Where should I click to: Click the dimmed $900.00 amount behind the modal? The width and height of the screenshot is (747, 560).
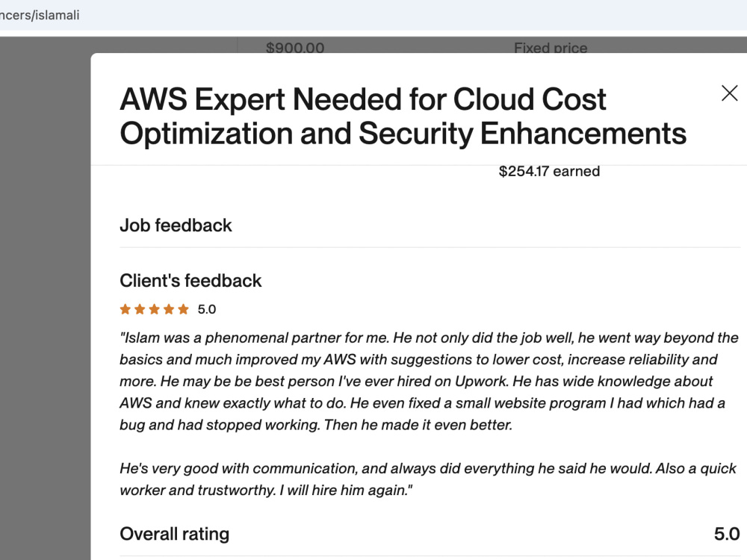pyautogui.click(x=295, y=47)
